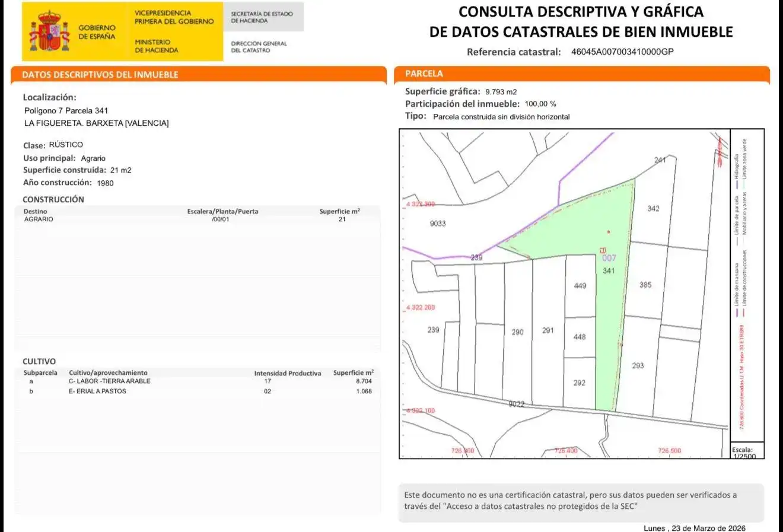The image size is (783, 532).
Task: Click the class value 'RÚSTICO'
Action: [x=66, y=145]
